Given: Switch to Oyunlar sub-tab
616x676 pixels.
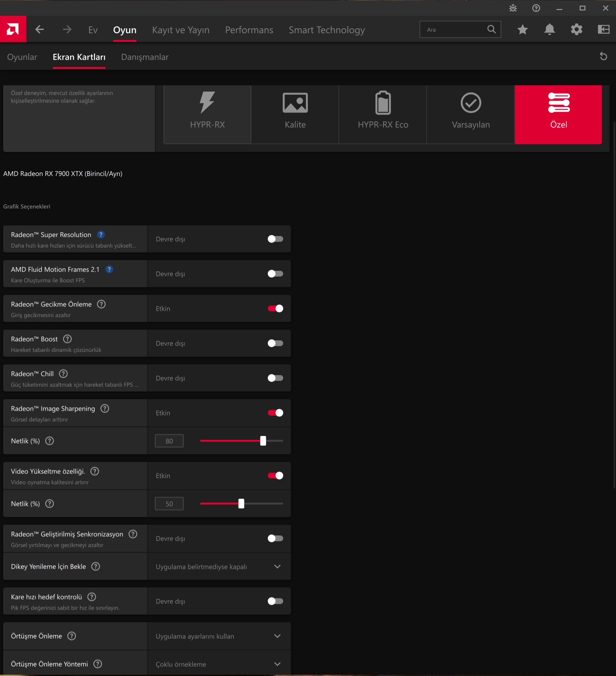Looking at the screenshot, I should (22, 57).
